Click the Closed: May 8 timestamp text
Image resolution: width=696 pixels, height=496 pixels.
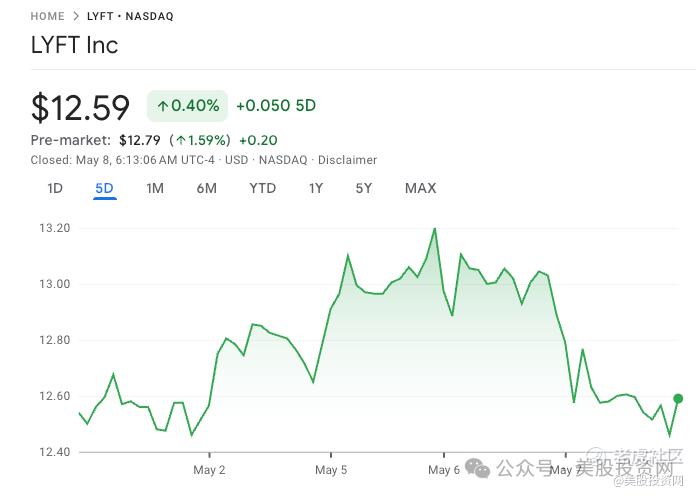[x=123, y=160]
